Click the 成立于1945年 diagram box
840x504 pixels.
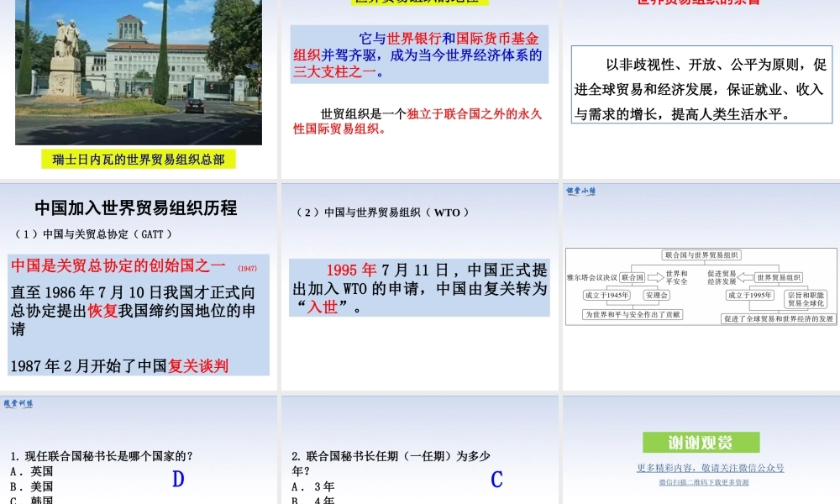(607, 296)
